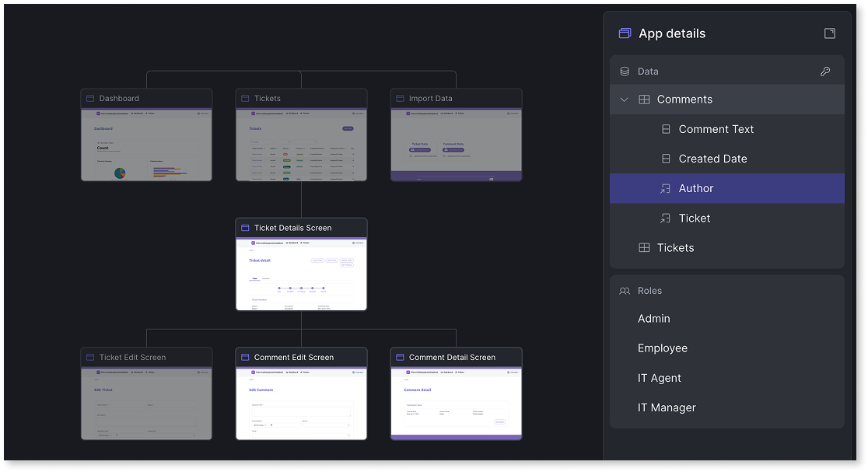The image size is (868, 472).
Task: Click the screen icon on Comment Detail Screen
Action: (400, 358)
